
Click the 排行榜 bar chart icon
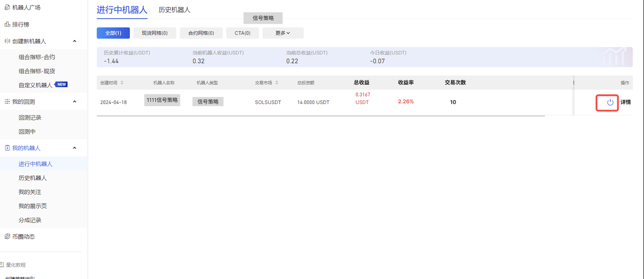click(7, 24)
